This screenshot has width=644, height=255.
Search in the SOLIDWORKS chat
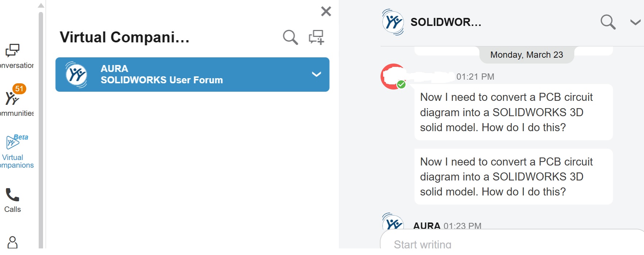[608, 22]
